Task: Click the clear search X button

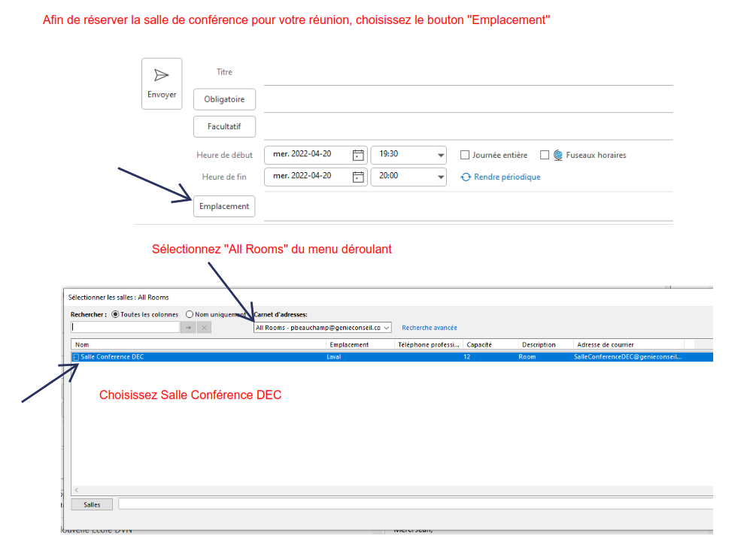Action: pyautogui.click(x=205, y=328)
